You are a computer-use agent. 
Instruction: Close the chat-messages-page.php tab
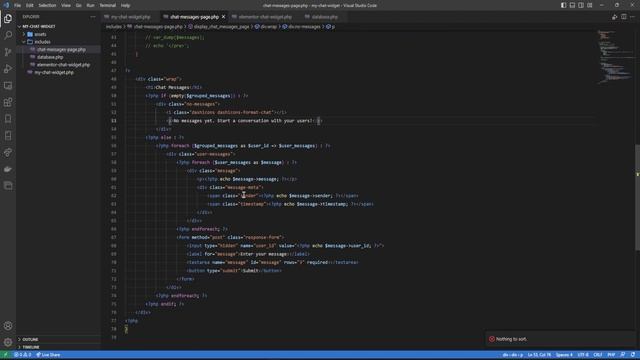coord(223,17)
